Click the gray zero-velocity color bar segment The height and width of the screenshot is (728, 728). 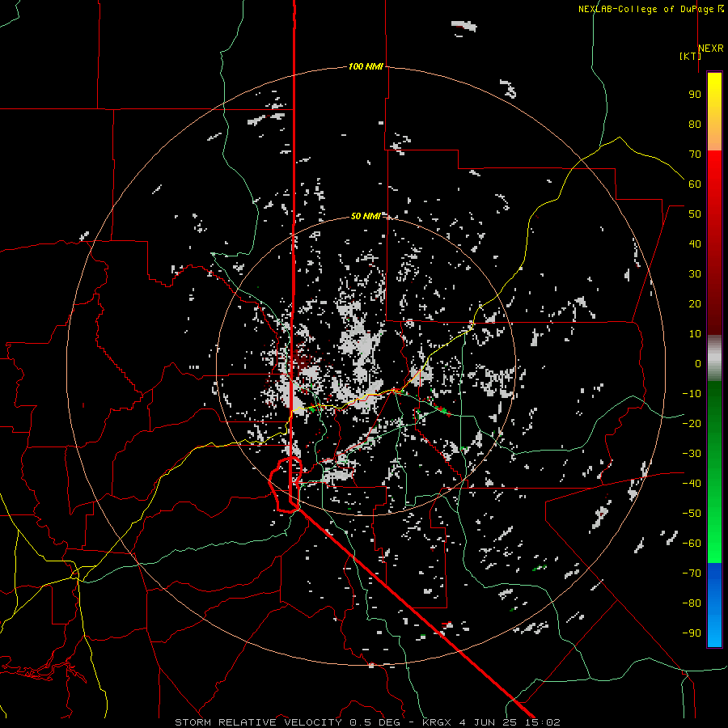pyautogui.click(x=714, y=358)
